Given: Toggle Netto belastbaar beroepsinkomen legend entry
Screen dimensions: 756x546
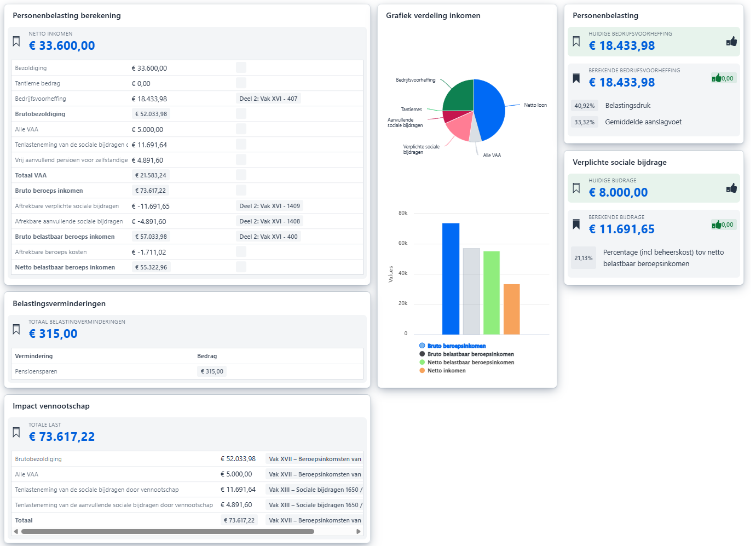Looking at the screenshot, I should 466,363.
